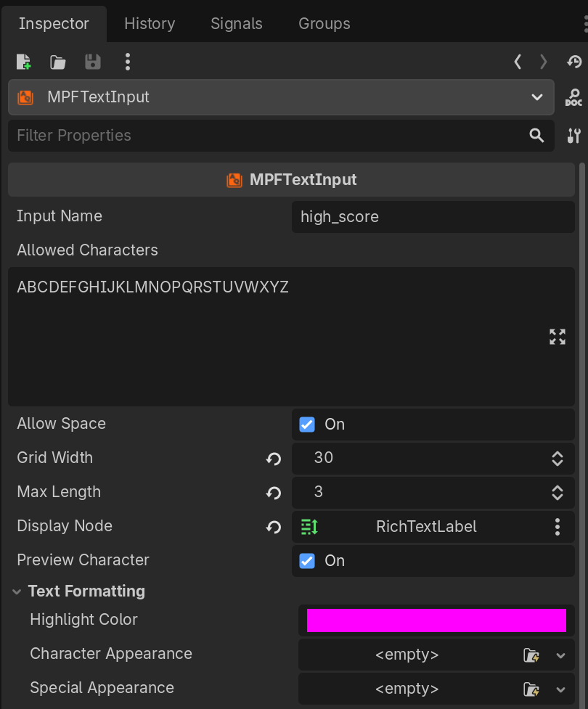
Task: Create a new resource icon
Action: point(24,62)
